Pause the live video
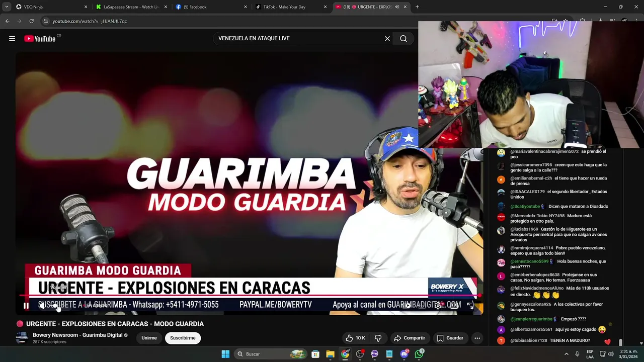Viewport: 644px width, 362px height. 26,305
